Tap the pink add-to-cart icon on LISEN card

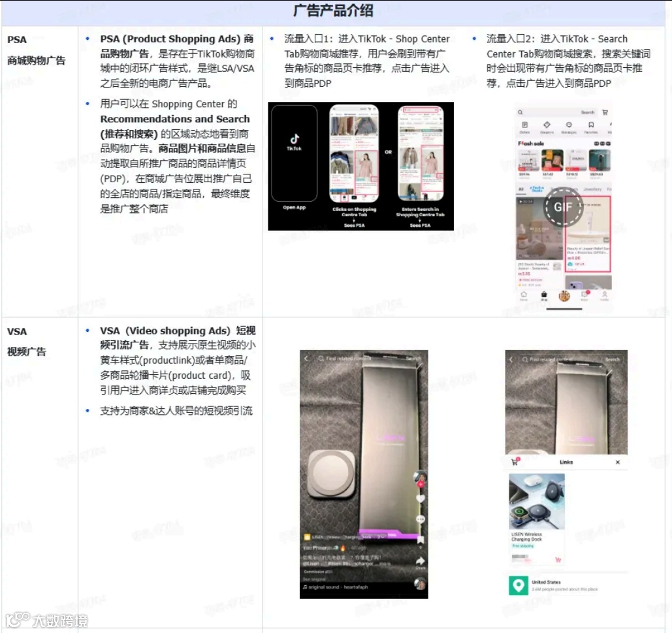click(558, 559)
